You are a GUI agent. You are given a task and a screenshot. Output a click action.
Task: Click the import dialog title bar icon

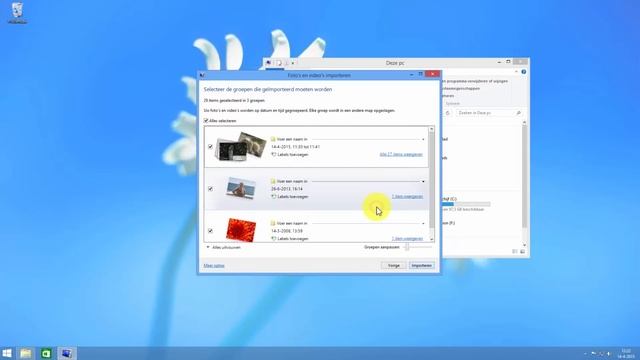[x=202, y=75]
